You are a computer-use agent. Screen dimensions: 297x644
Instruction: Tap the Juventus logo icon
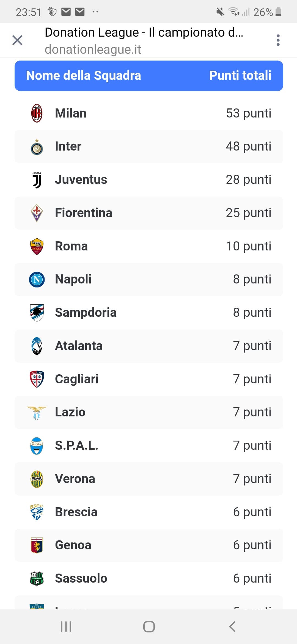pyautogui.click(x=37, y=180)
